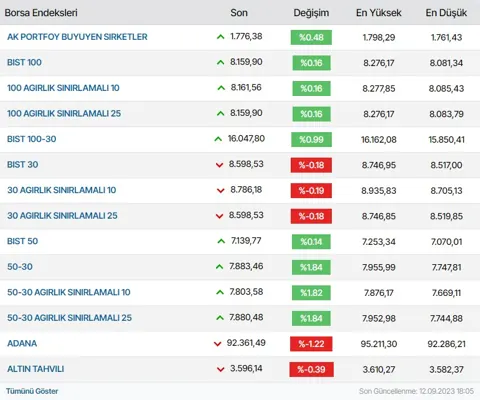
Task: Click the high value 16.162,08
Action: point(379,139)
